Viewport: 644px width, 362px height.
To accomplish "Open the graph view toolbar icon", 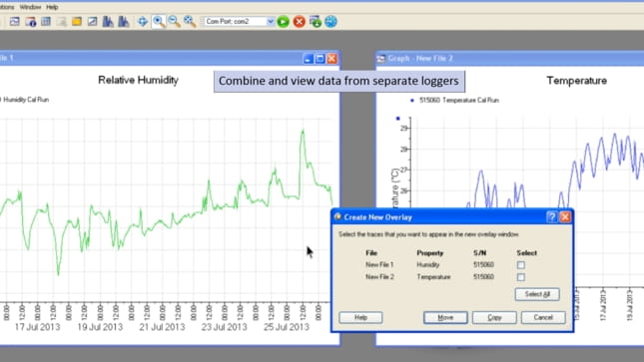I will [14, 21].
